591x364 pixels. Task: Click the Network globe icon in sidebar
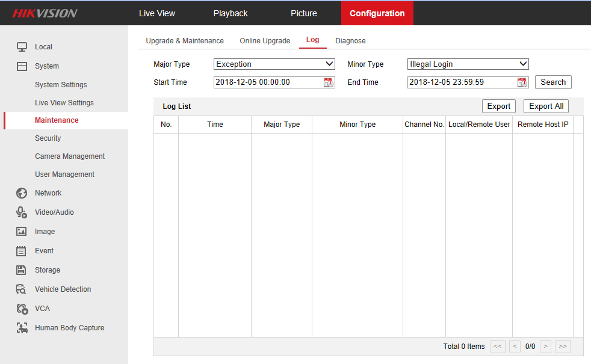(22, 193)
